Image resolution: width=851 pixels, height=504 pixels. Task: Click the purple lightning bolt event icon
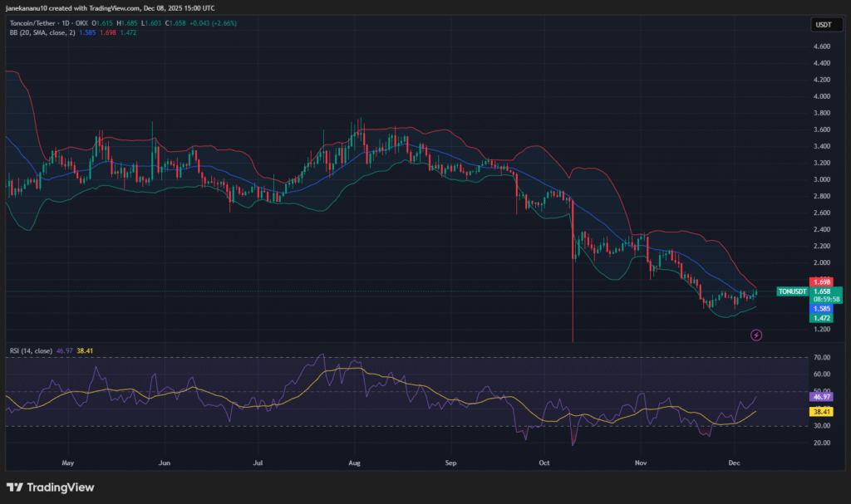click(756, 335)
